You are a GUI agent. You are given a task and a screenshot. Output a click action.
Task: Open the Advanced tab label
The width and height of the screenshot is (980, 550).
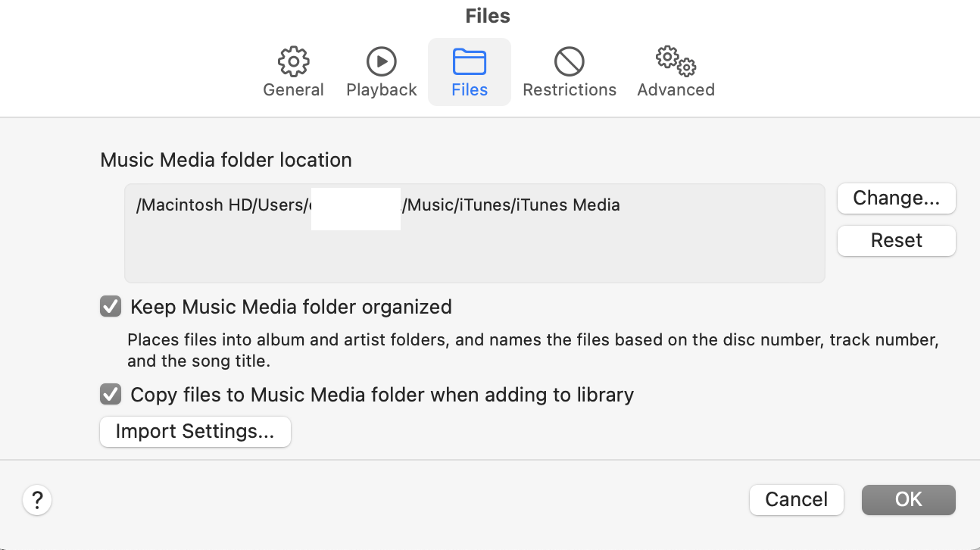click(x=676, y=90)
